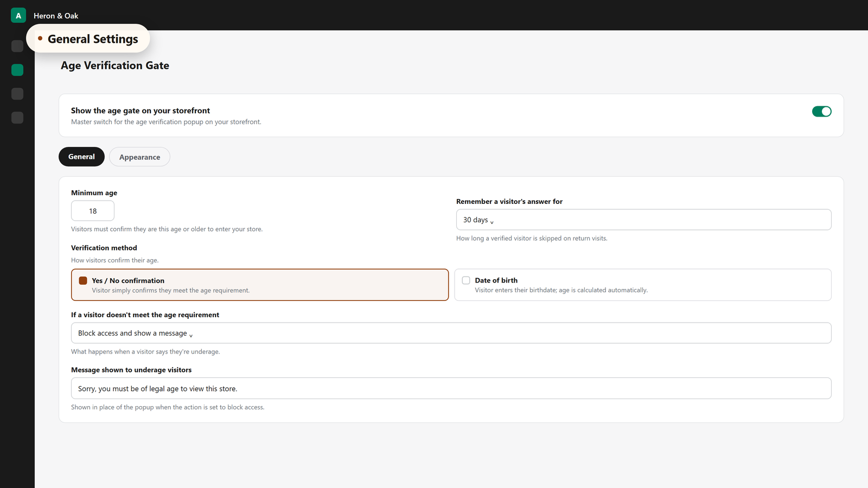The height and width of the screenshot is (488, 868).
Task: Turn off the storefront age gate switch
Action: [x=821, y=111]
